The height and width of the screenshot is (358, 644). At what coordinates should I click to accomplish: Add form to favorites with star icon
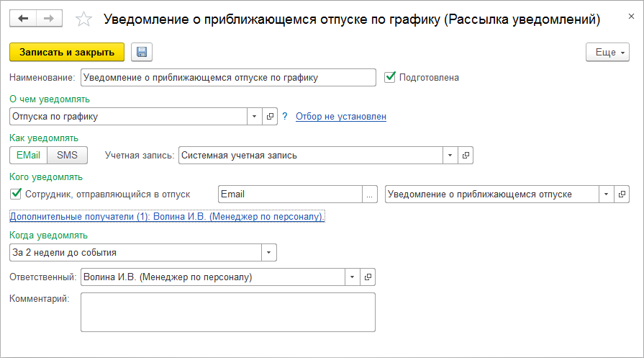click(83, 19)
